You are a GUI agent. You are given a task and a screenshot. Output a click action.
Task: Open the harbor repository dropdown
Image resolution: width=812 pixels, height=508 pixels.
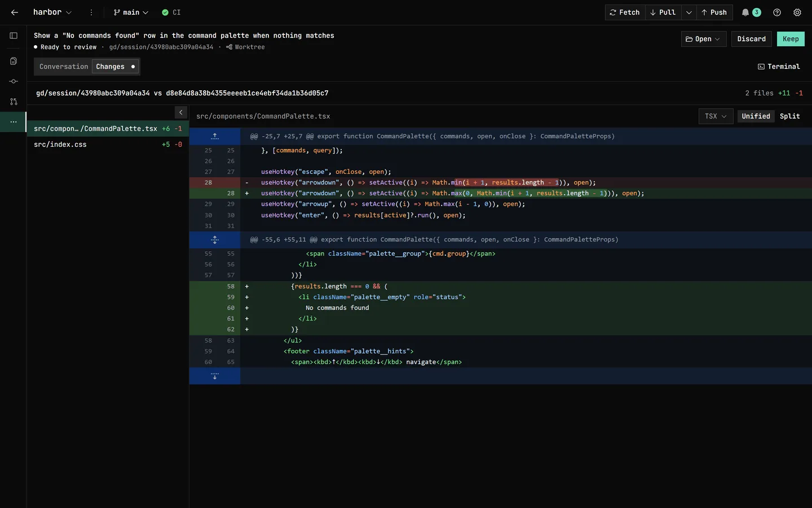(52, 12)
